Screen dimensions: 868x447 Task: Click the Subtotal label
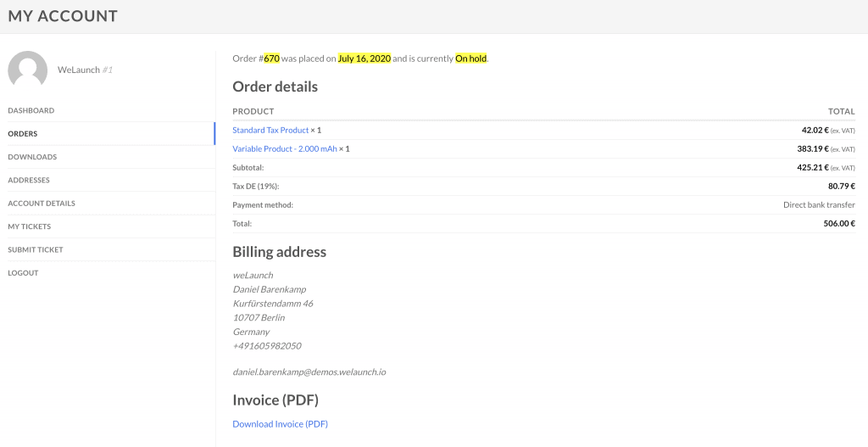tap(248, 168)
